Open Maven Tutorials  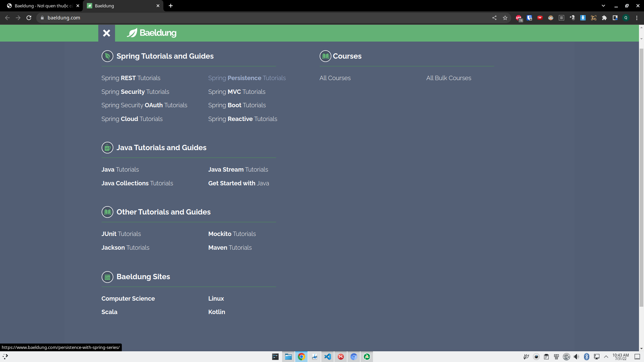[230, 248]
